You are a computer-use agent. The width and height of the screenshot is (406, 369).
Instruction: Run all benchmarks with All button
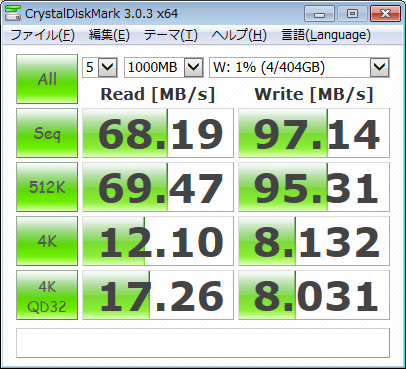click(x=47, y=79)
